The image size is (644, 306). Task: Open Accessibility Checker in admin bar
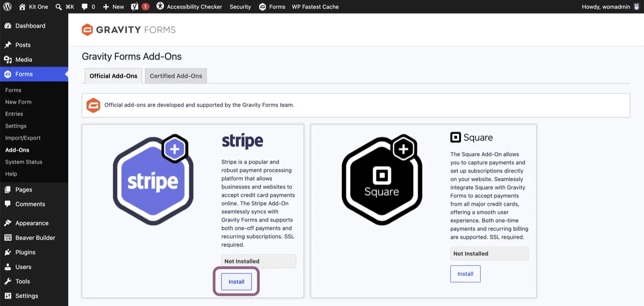pyautogui.click(x=189, y=6)
